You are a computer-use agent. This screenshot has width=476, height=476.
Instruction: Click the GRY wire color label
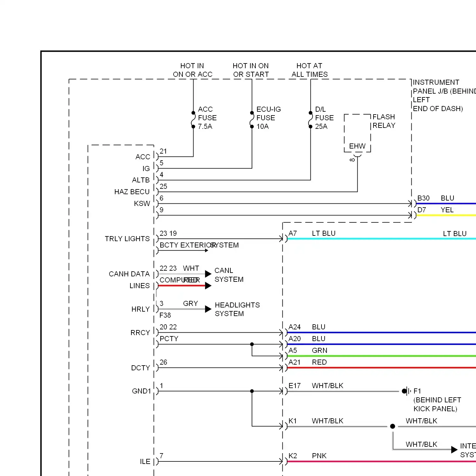click(190, 303)
